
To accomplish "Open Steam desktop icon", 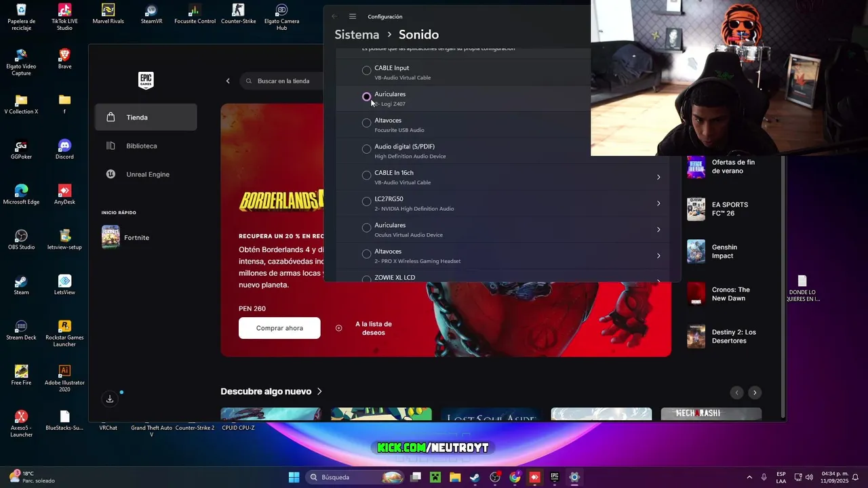I will pos(21,285).
